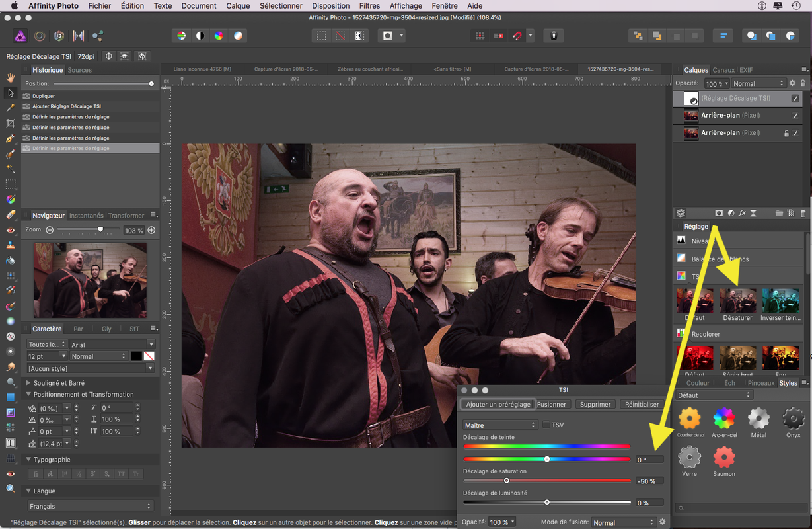Click the magnet snapping icon
Image resolution: width=812 pixels, height=529 pixels.
516,36
